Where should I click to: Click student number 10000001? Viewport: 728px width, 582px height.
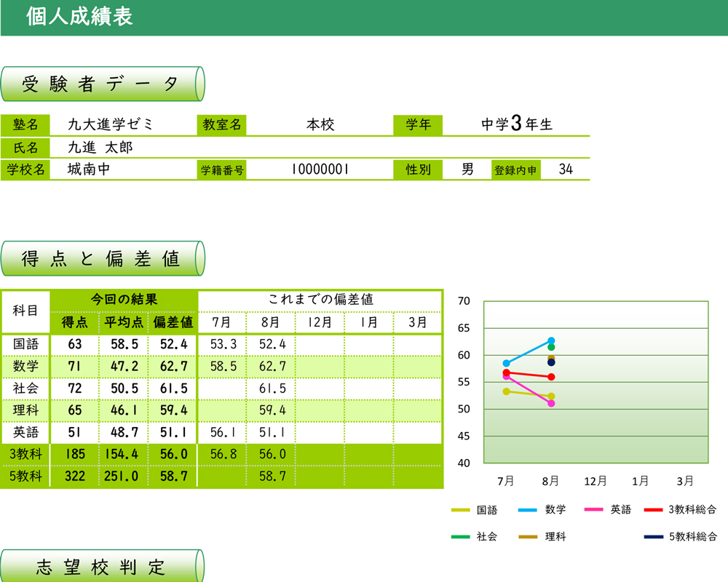pos(320,170)
